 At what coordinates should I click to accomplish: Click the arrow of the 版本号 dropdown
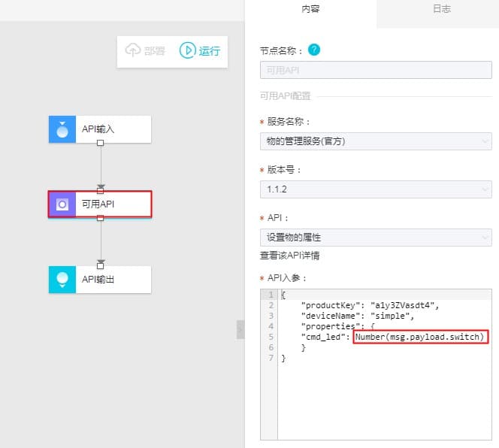pyautogui.click(x=485, y=189)
